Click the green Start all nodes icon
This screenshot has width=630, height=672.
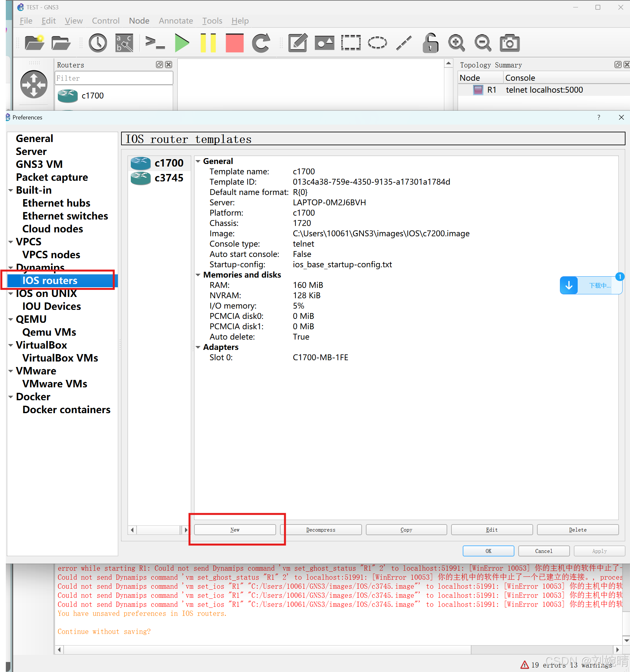(182, 43)
